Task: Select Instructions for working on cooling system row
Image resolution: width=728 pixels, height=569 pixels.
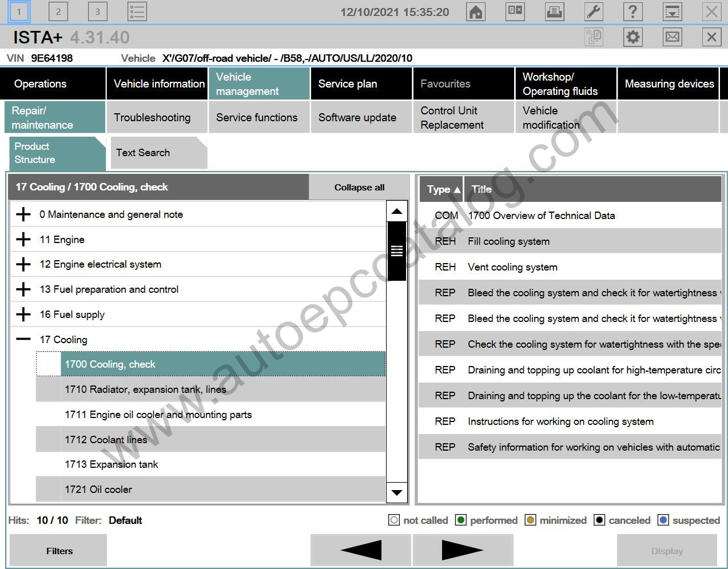Action: point(570,421)
